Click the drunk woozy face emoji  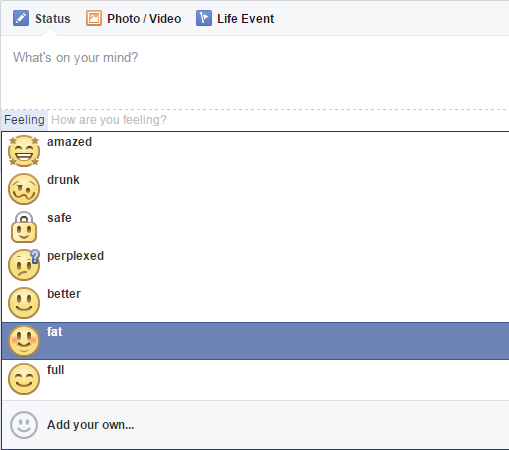click(x=24, y=189)
